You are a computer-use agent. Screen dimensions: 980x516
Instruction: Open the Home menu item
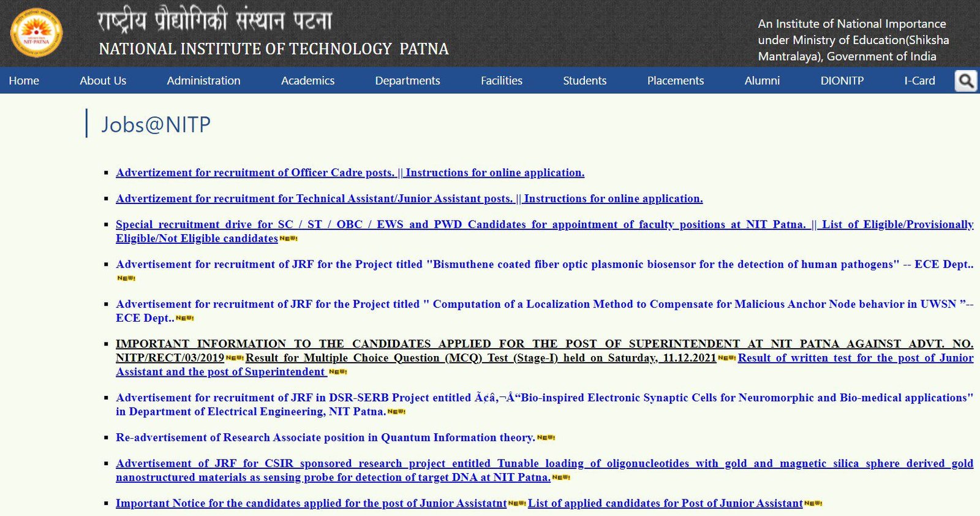24,81
